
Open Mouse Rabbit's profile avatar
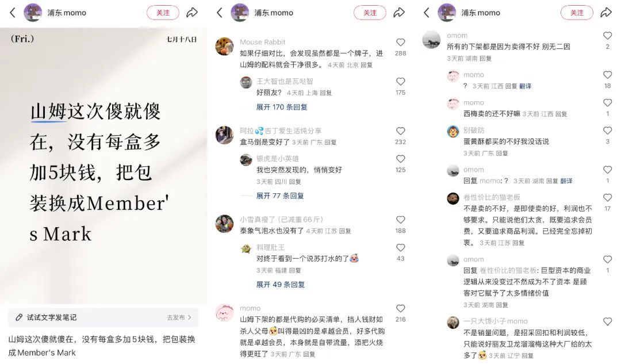[224, 47]
